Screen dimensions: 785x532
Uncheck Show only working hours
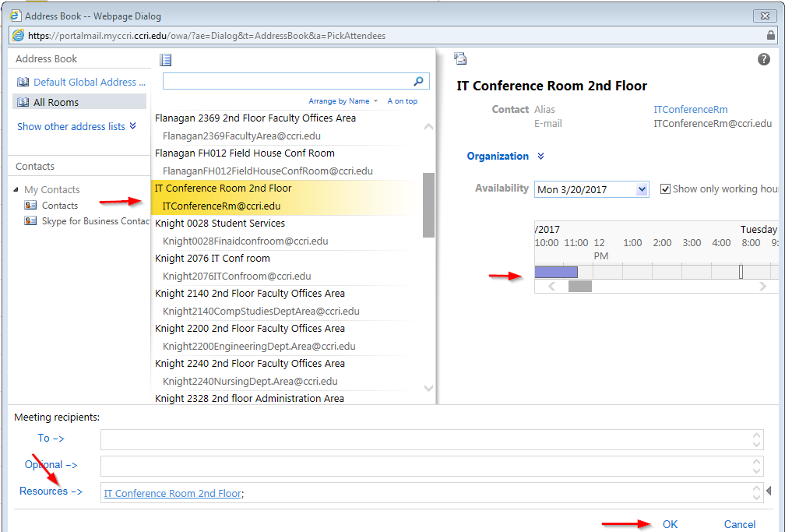[665, 188]
